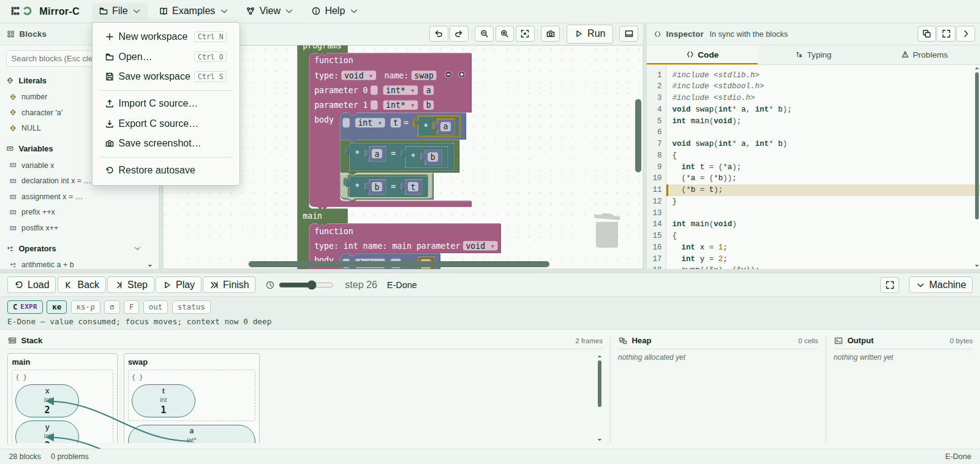Advance one Step

pos(131,285)
